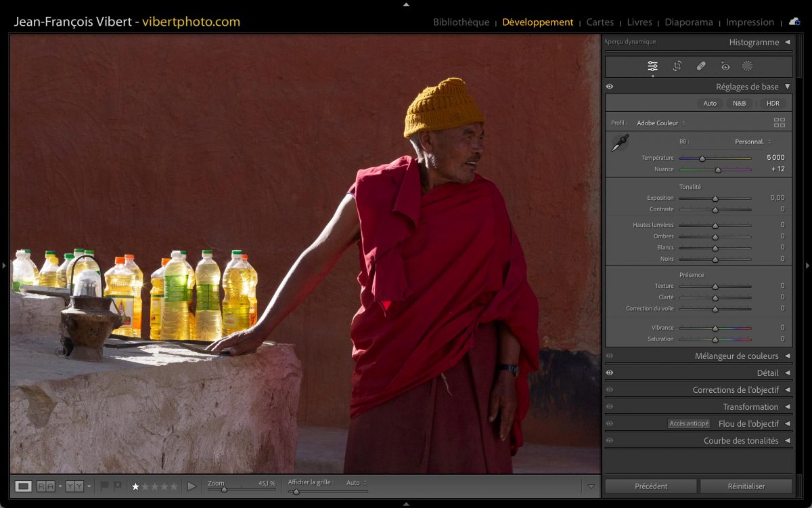
Task: Toggle the Détail panel eye switch
Action: pos(610,373)
